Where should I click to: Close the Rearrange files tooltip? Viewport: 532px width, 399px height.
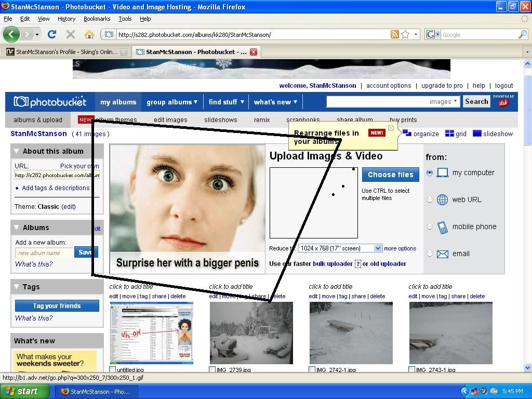pos(391,128)
